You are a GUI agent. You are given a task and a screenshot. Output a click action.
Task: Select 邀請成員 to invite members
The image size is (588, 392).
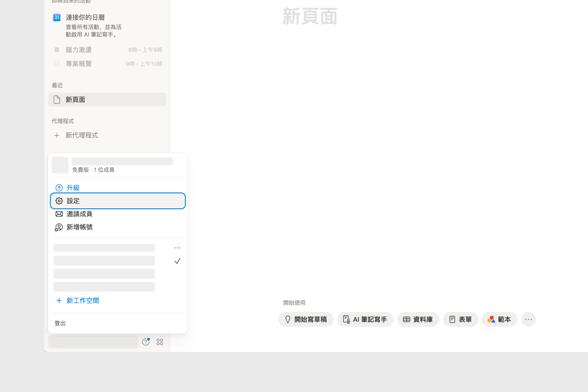coord(118,214)
